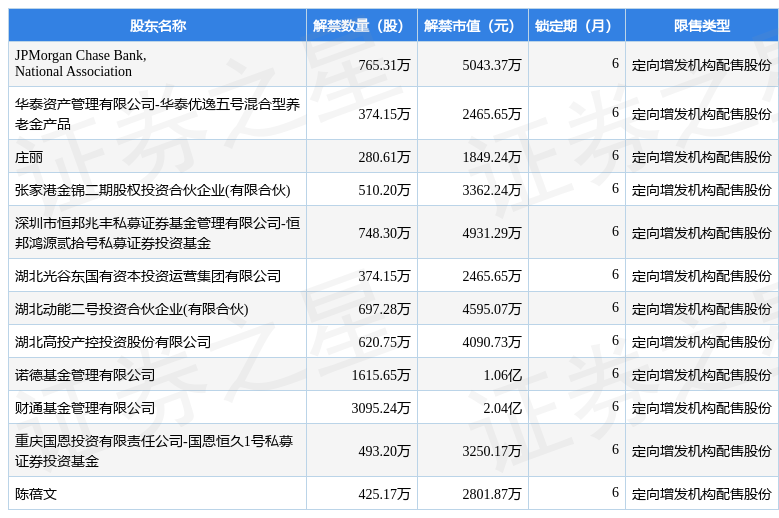Select the 庄丽 shareholder name cell
779x518 pixels.
(29, 157)
